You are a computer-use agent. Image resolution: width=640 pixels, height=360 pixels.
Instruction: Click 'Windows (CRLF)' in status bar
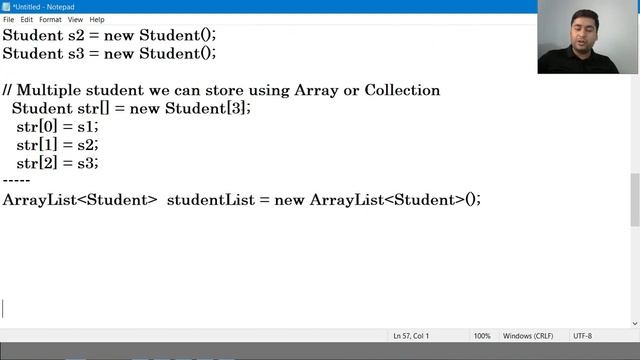point(528,336)
